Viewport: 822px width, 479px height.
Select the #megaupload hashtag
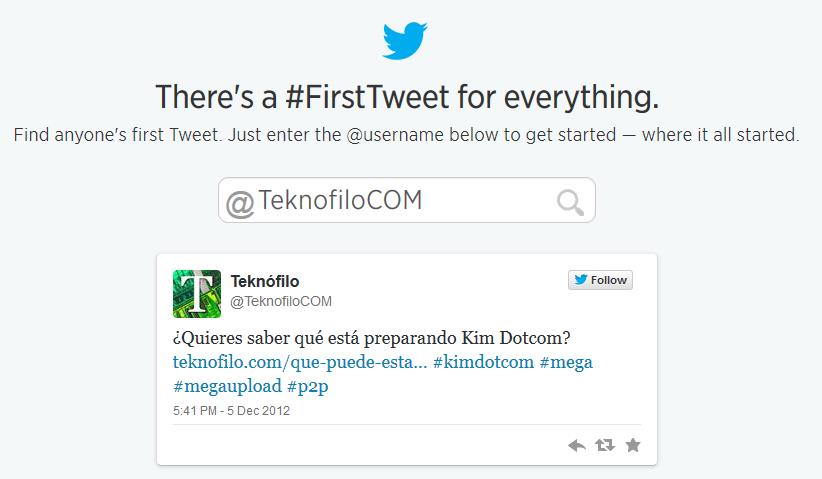click(x=228, y=386)
